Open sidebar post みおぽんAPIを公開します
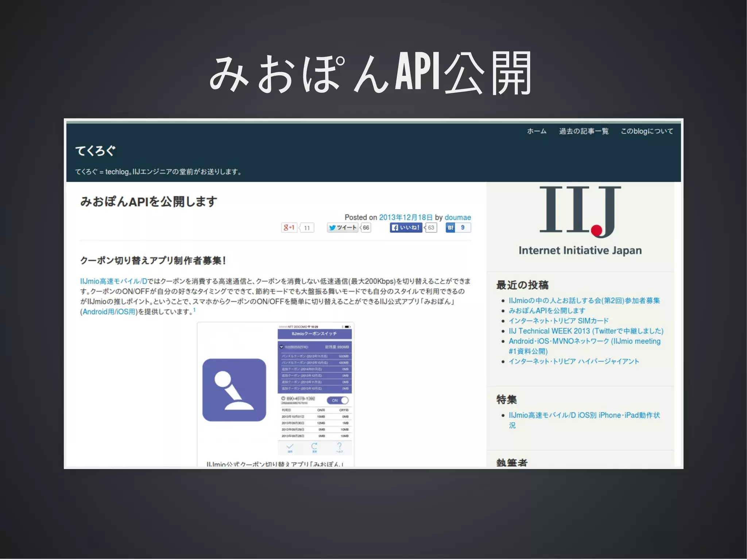 tap(547, 311)
